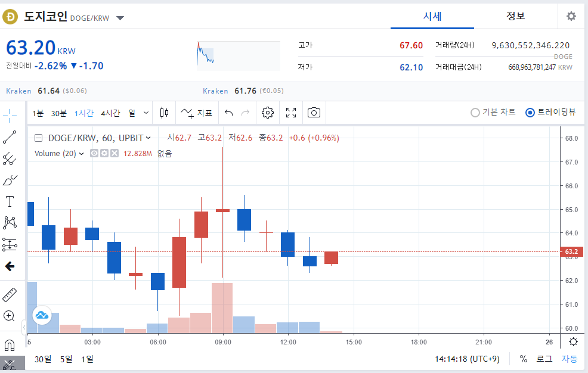Switch to the 시세 tab

pyautogui.click(x=432, y=16)
